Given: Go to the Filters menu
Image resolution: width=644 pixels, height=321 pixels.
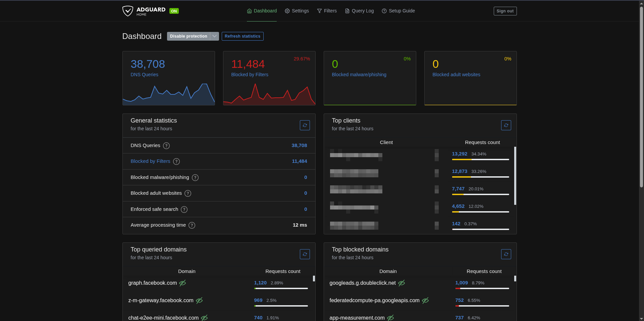Looking at the screenshot, I should [327, 11].
